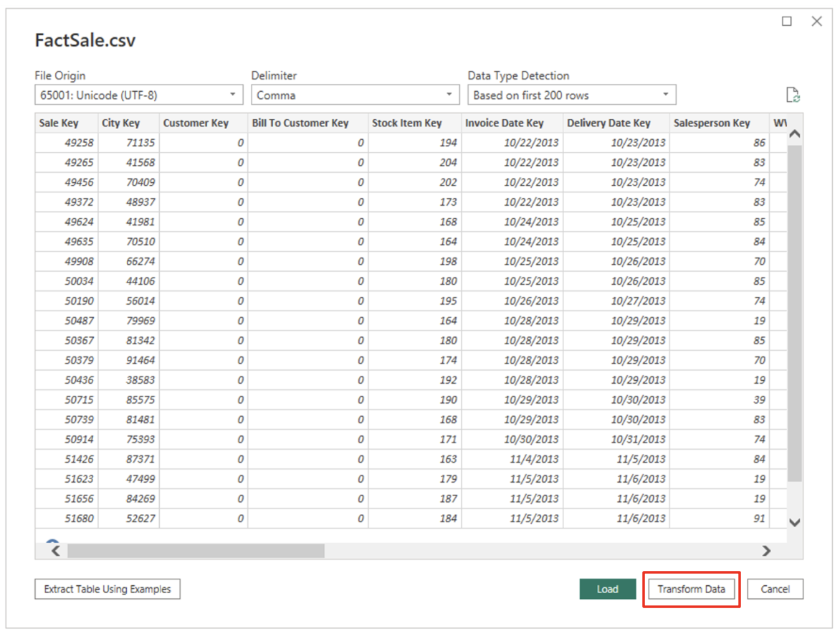
Task: Select the Delivery Date Key column header
Action: [x=616, y=123]
